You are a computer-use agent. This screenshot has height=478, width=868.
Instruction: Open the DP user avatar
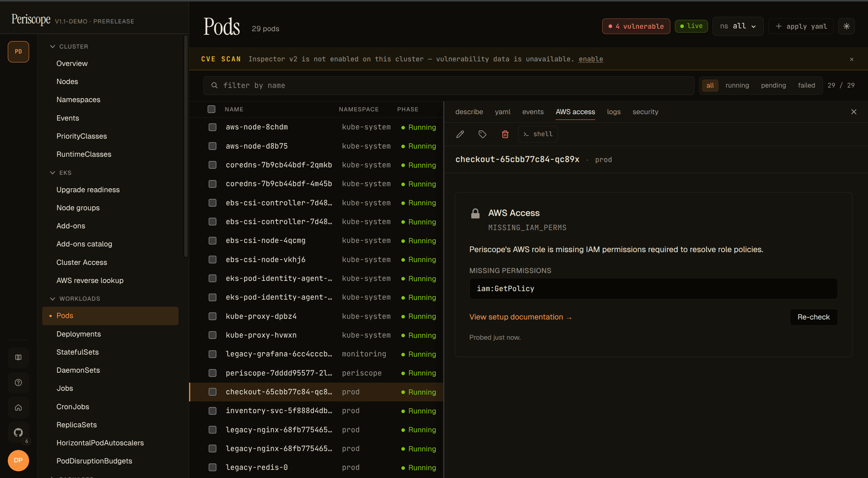tap(18, 460)
